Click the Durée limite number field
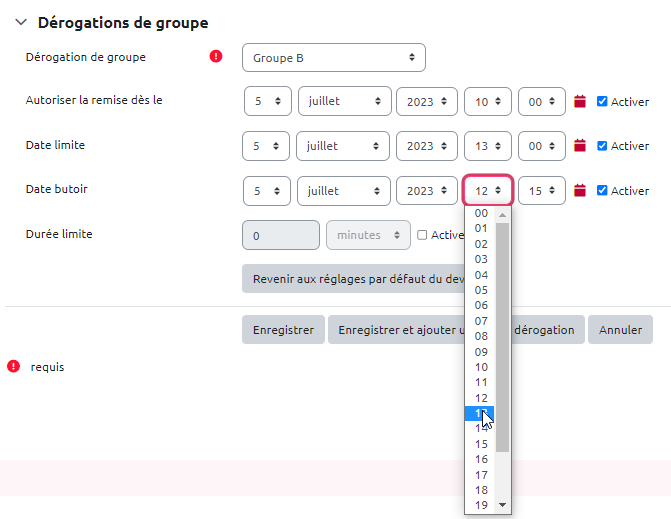 [281, 235]
